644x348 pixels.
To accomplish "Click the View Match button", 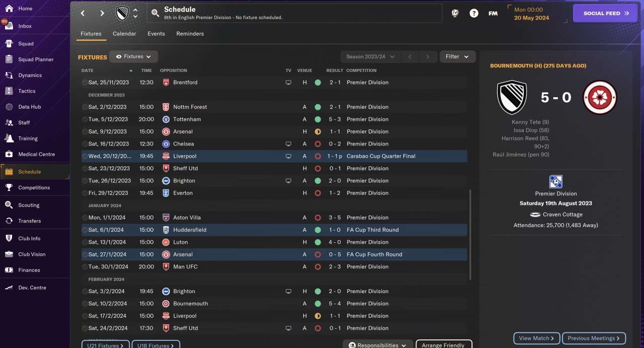I will pos(536,338).
